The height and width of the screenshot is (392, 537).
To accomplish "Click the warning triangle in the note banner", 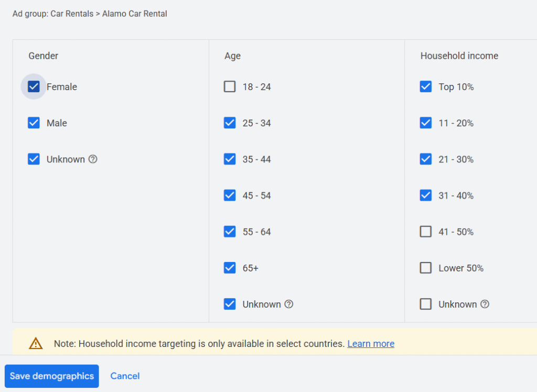I will pyautogui.click(x=36, y=344).
